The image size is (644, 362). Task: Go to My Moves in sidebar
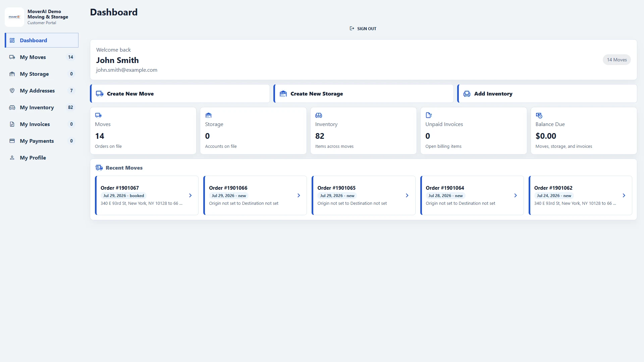click(42, 57)
